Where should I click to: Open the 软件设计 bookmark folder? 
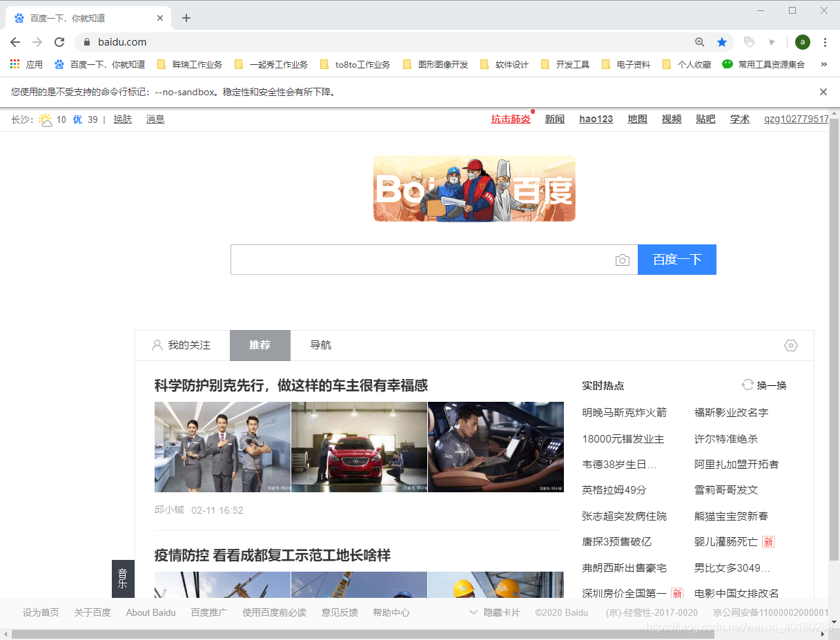coord(505,64)
